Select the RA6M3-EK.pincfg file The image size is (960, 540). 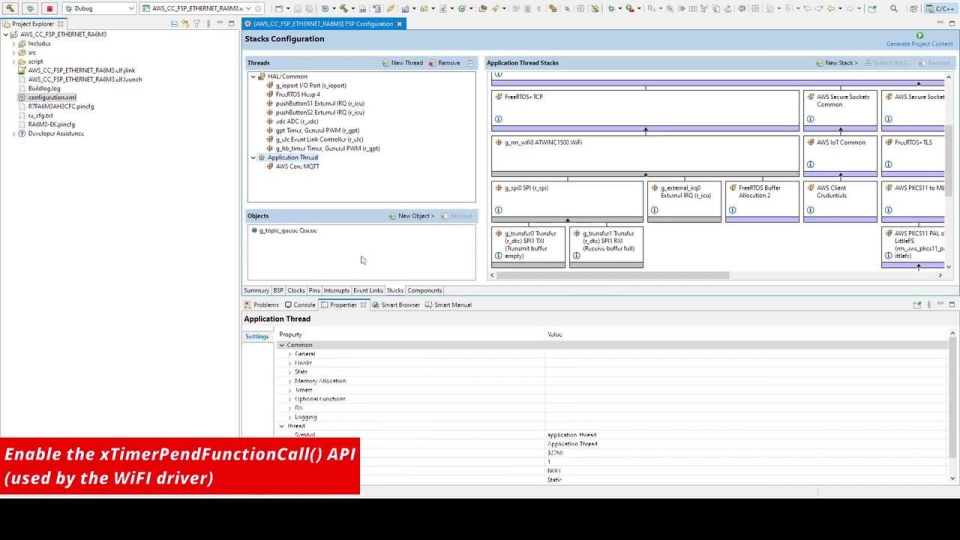click(x=51, y=124)
